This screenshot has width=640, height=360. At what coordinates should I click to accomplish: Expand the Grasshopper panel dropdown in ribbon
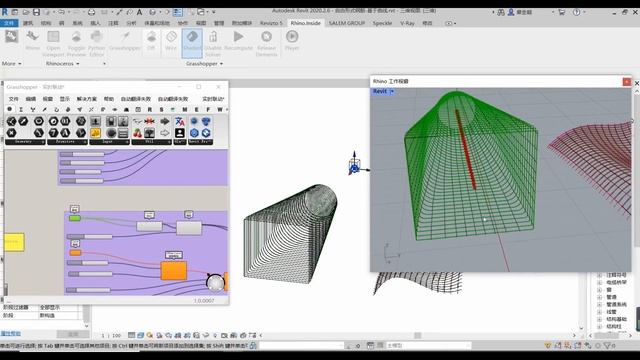click(x=204, y=64)
